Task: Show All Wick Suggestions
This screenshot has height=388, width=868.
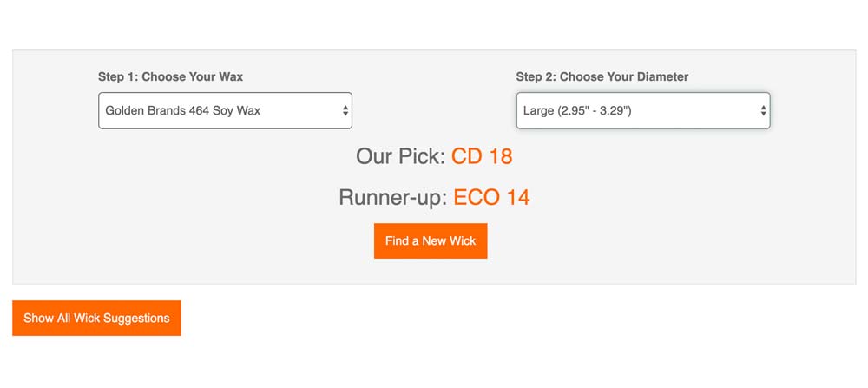Action: 96,319
